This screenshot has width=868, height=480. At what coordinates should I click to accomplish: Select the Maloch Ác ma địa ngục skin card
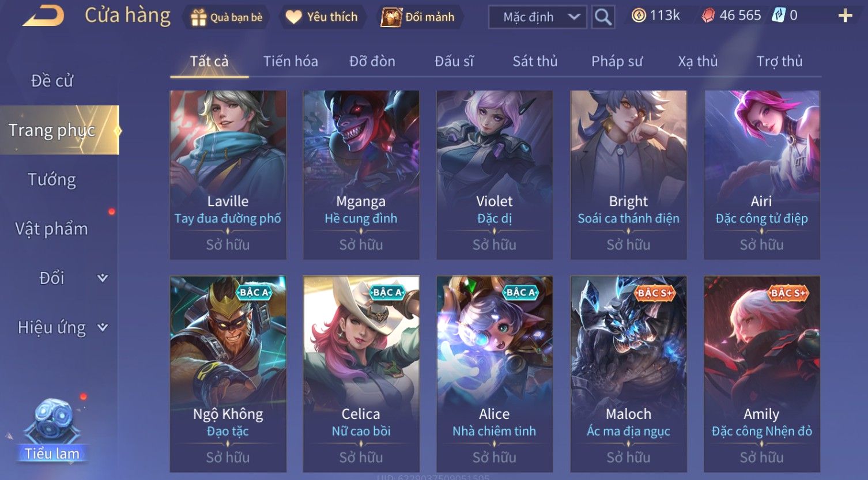[628, 374]
